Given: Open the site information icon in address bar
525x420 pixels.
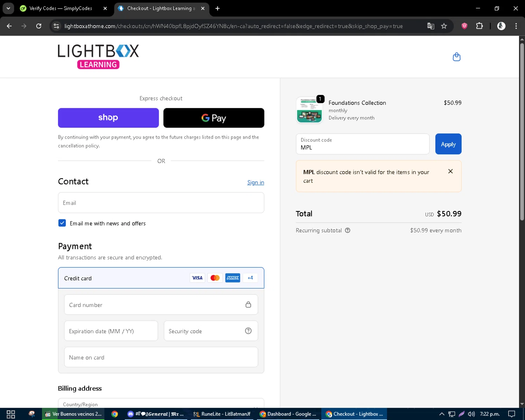Looking at the screenshot, I should pyautogui.click(x=56, y=26).
